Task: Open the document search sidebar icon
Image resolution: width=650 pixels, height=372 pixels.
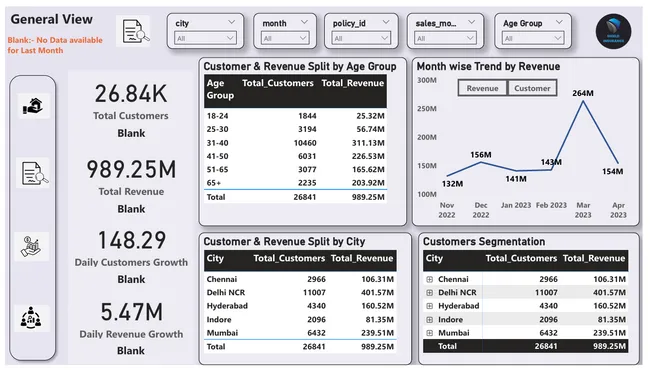Action: point(33,173)
